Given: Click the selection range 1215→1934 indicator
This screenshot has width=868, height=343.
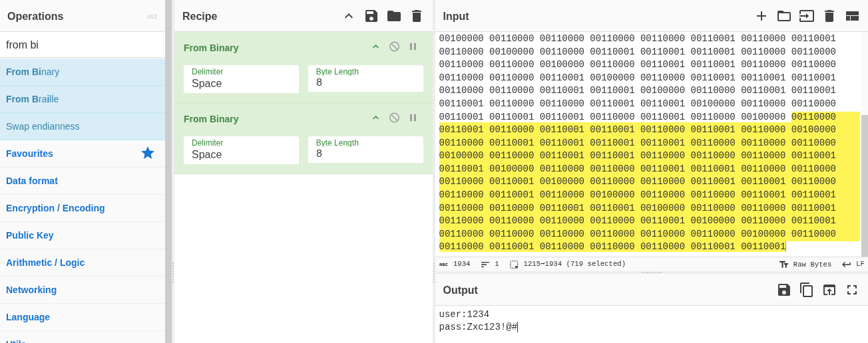Looking at the screenshot, I should click(568, 264).
